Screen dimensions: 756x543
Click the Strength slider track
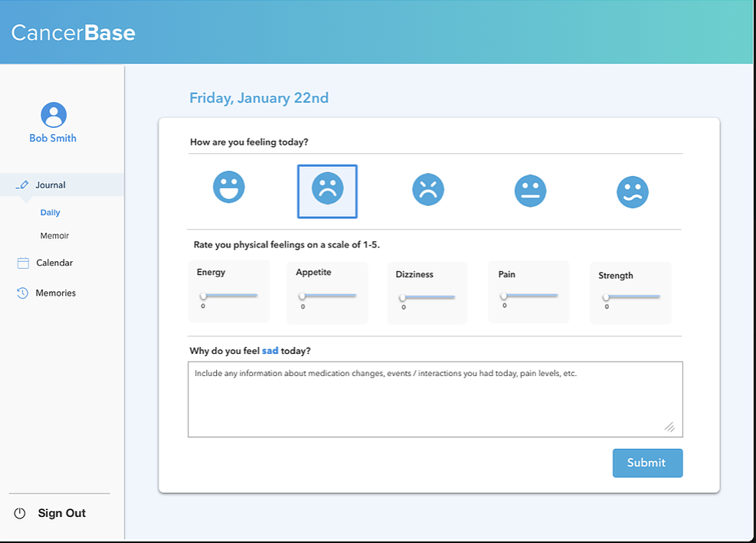(x=632, y=296)
